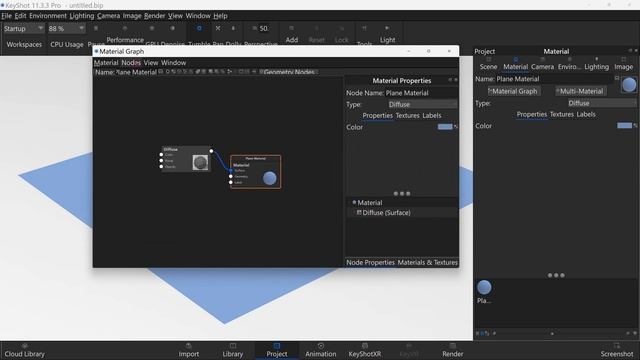Click the Light manager toolbar icon
The width and height of the screenshot is (640, 360).
[x=387, y=29]
